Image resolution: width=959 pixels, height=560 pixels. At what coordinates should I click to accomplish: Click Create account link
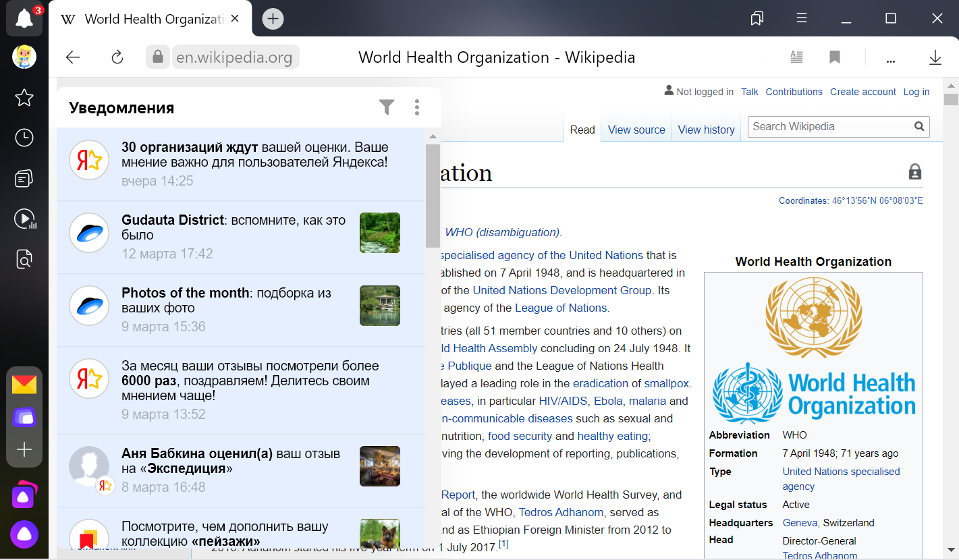863,92
